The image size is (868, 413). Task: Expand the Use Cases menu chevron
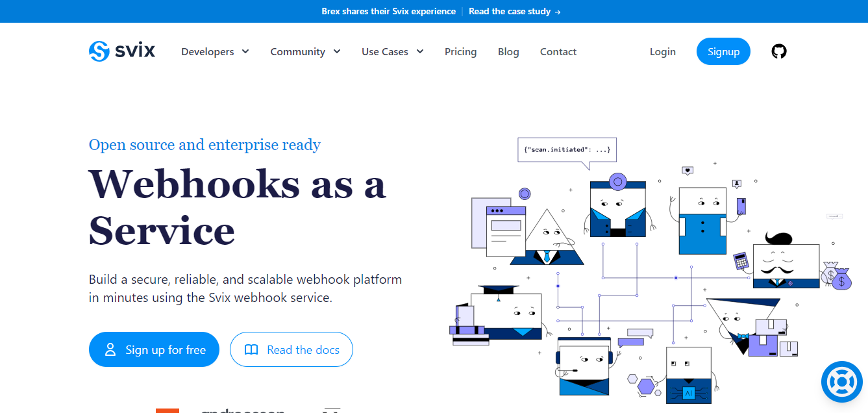tap(420, 51)
